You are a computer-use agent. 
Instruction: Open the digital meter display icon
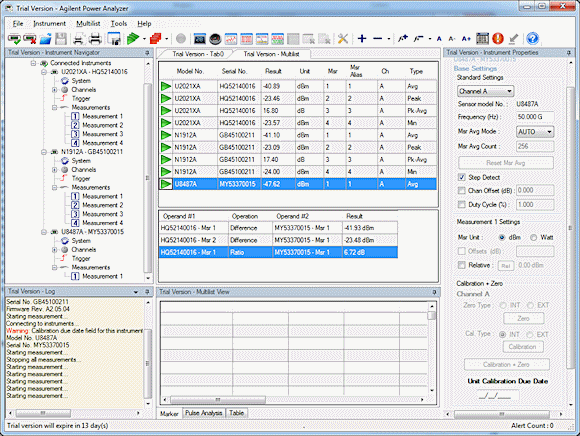pos(199,38)
